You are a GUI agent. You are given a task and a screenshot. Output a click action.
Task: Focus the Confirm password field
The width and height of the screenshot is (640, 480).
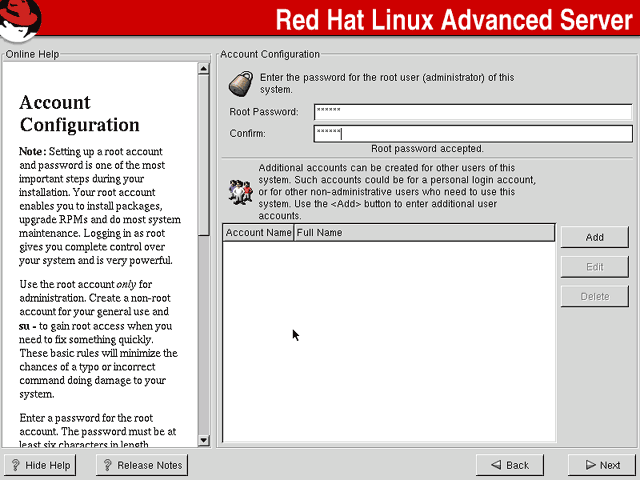click(473, 133)
